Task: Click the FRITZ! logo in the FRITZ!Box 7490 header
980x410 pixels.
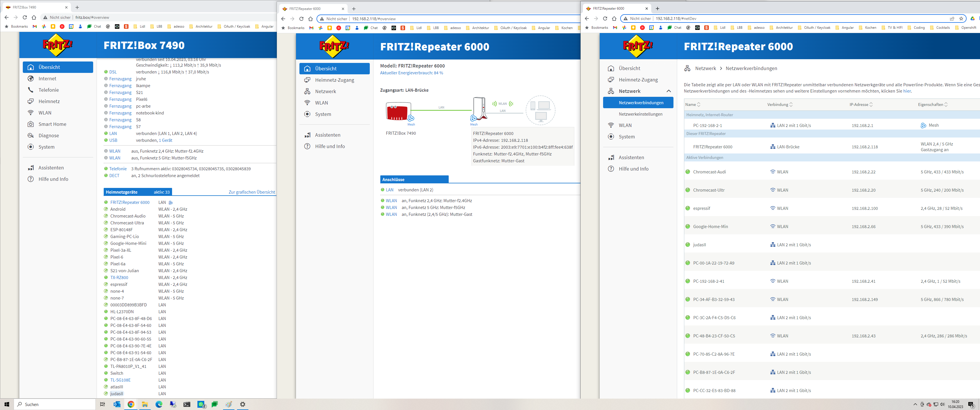Action: coord(58,45)
